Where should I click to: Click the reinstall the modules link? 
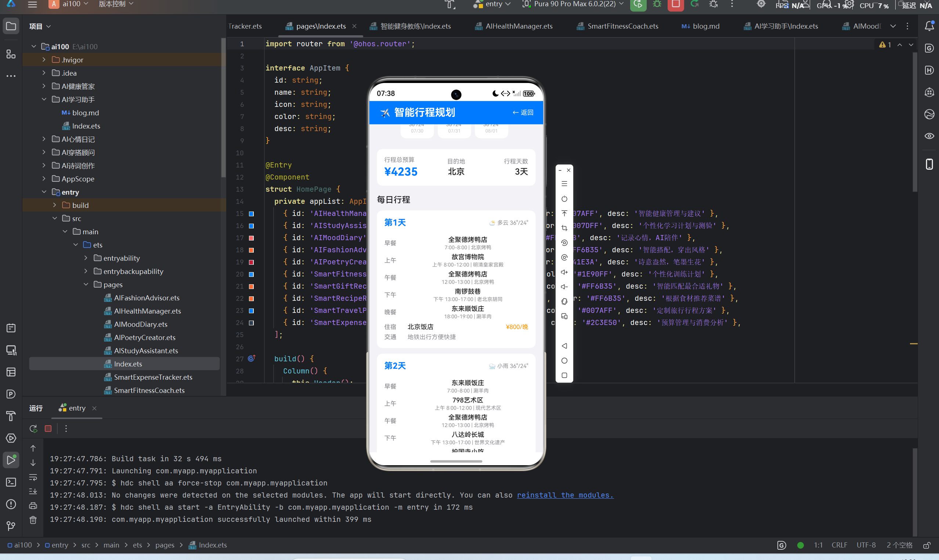[565, 495]
